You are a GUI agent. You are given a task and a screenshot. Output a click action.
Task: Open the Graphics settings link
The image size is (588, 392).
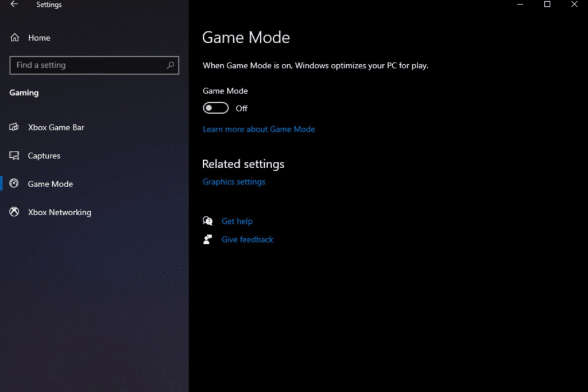tap(234, 182)
